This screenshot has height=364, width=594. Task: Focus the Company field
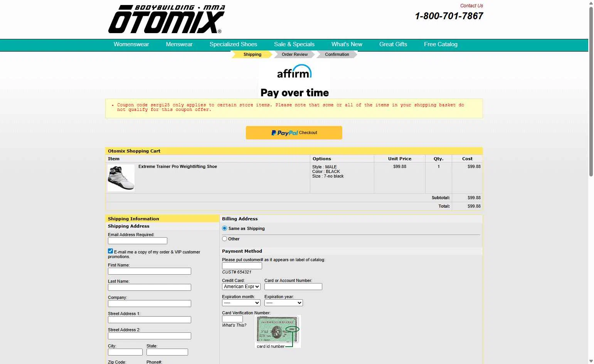(150, 304)
